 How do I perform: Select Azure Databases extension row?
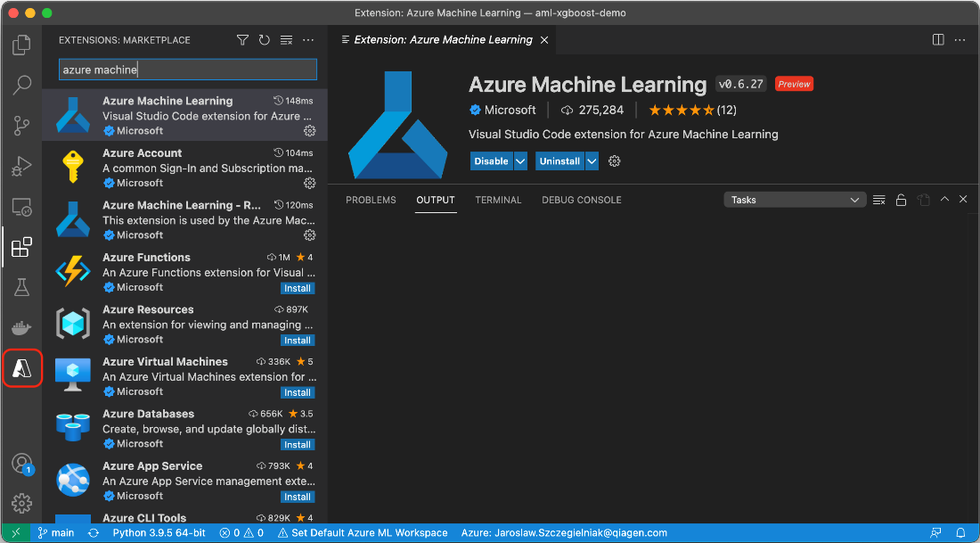(185, 428)
